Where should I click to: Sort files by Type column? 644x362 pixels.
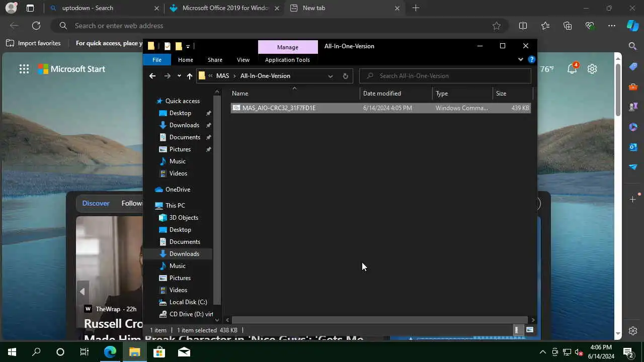click(462, 94)
